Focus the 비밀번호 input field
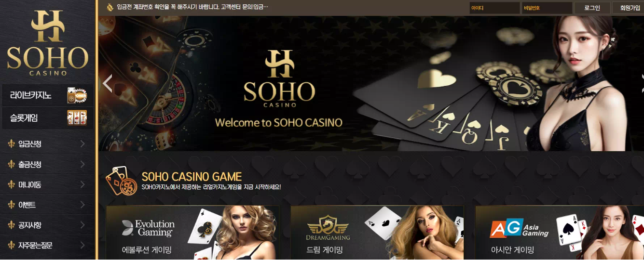This screenshot has height=260, width=644. 547,8
